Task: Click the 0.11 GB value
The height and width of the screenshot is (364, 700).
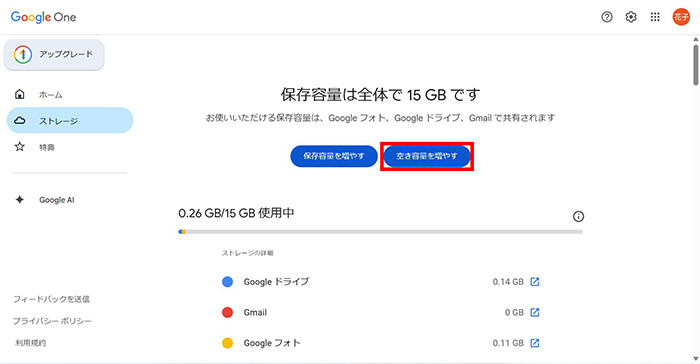Action: 508,343
